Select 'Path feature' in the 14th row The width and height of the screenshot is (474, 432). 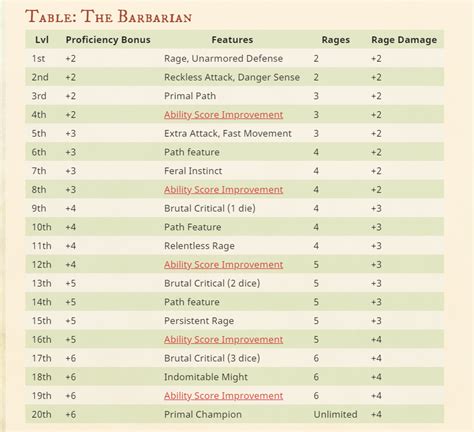tap(192, 302)
